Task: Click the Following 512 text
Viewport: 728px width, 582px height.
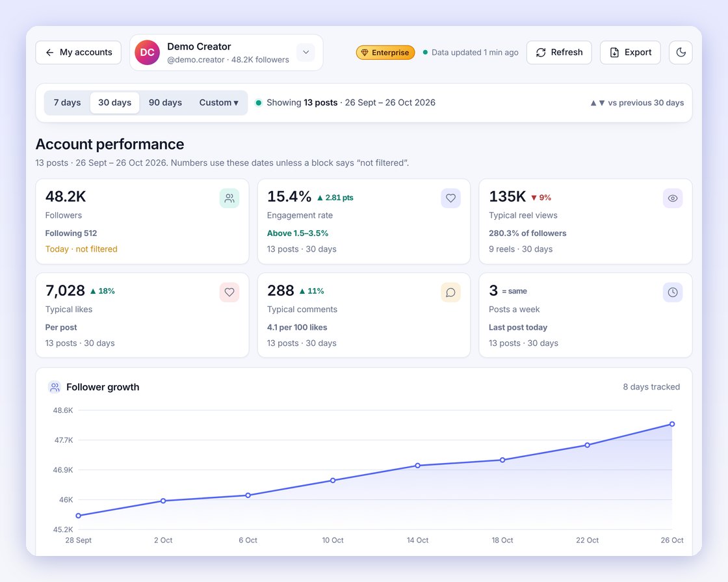Action: [x=71, y=233]
